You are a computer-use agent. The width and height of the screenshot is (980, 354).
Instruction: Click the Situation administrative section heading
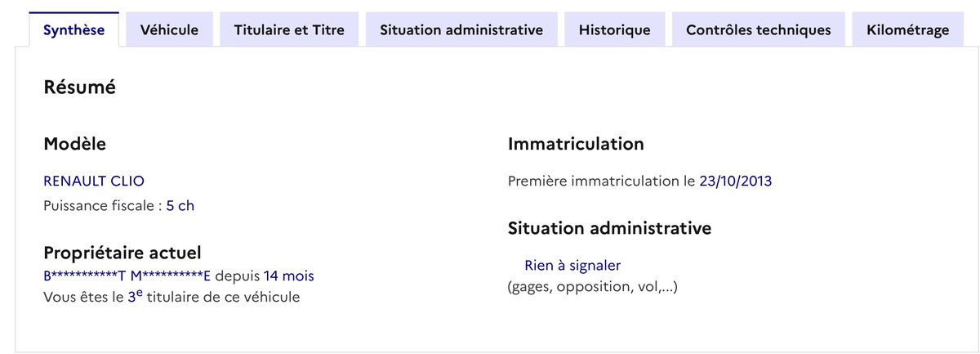tap(609, 228)
